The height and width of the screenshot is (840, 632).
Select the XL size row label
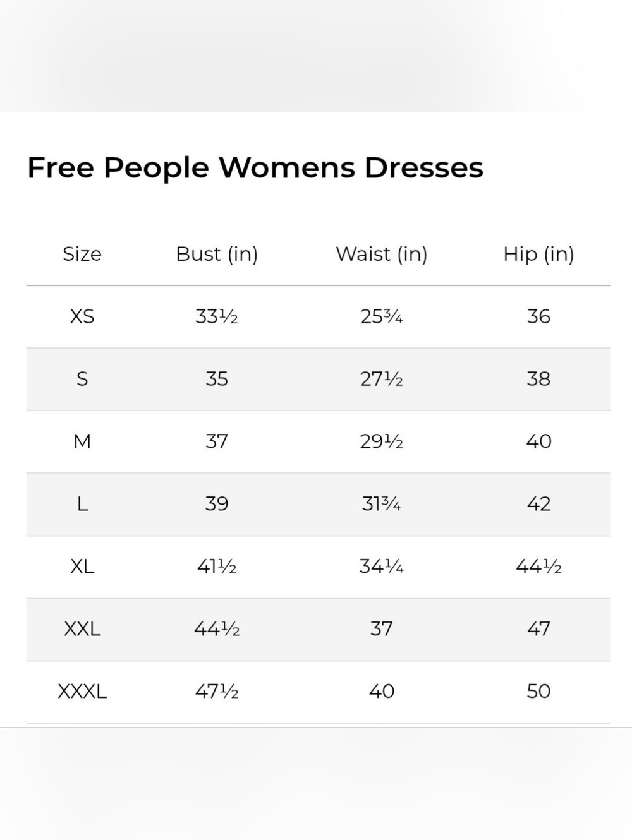tap(82, 567)
